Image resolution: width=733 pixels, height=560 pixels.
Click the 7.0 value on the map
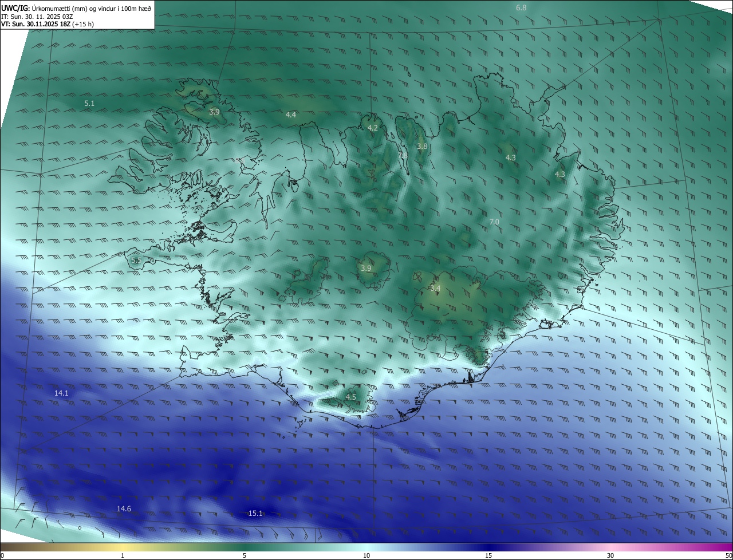(494, 222)
